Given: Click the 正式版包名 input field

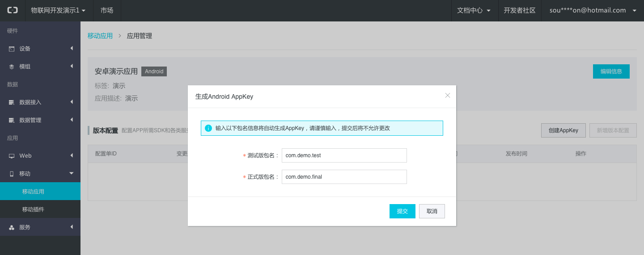Looking at the screenshot, I should click(344, 177).
